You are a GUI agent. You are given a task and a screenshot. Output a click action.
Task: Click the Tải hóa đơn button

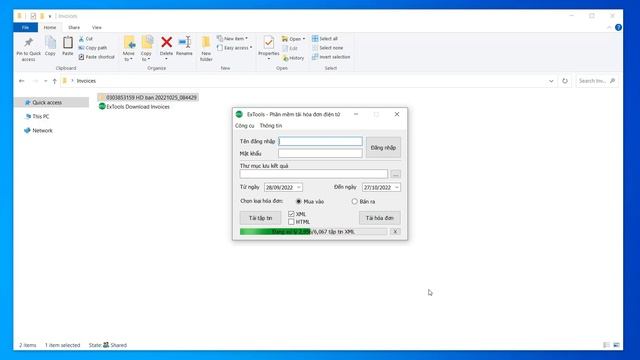(380, 218)
